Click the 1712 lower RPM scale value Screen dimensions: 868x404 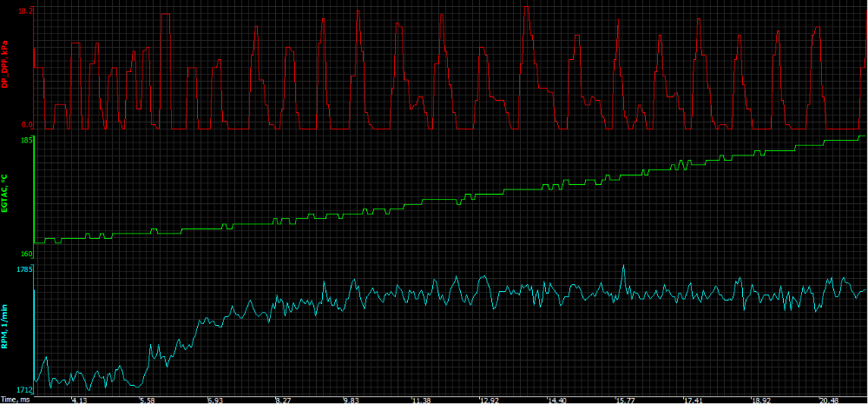point(23,389)
